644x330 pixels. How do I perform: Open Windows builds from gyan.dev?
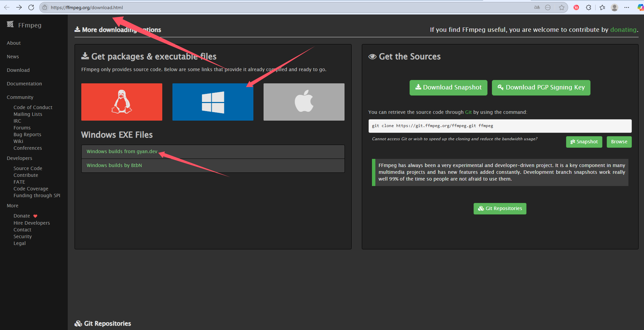click(x=122, y=151)
